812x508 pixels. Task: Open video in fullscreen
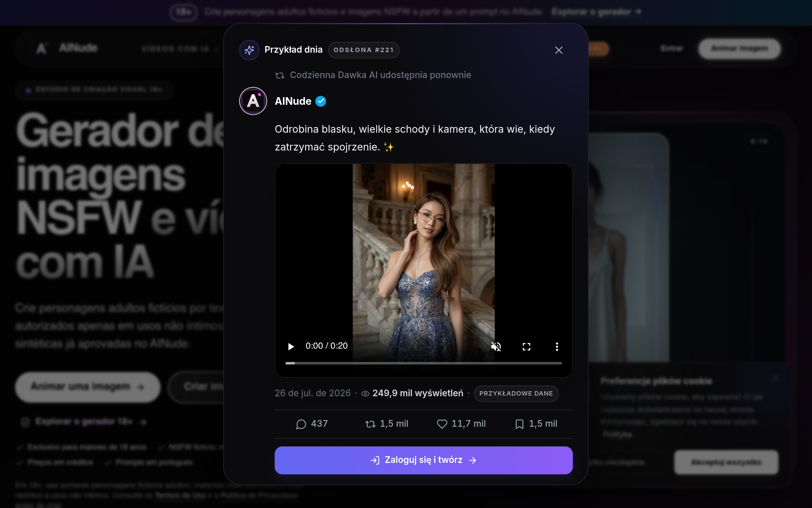coord(527,346)
